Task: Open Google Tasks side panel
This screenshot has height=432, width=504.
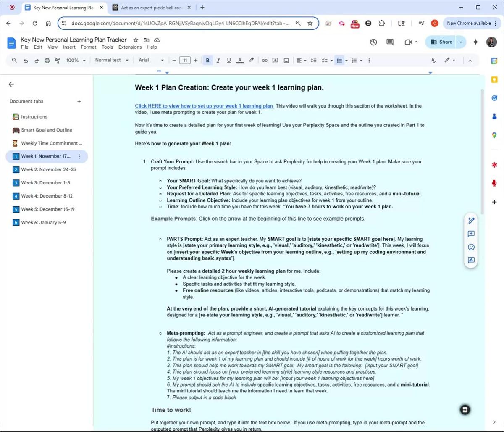Action: [x=494, y=98]
